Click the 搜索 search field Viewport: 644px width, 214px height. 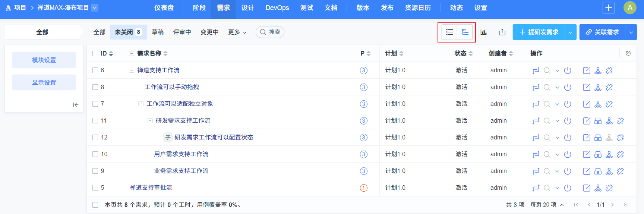pos(270,32)
